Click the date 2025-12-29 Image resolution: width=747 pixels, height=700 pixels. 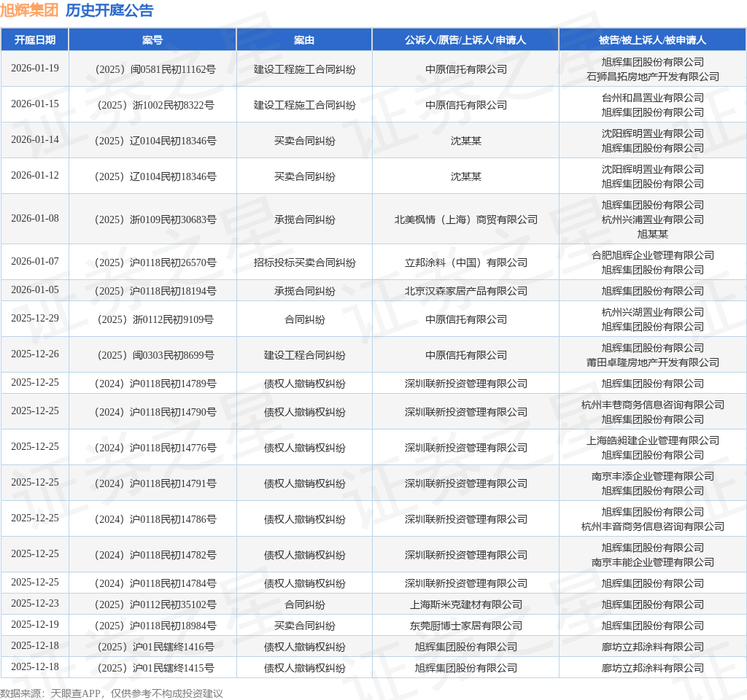point(35,318)
